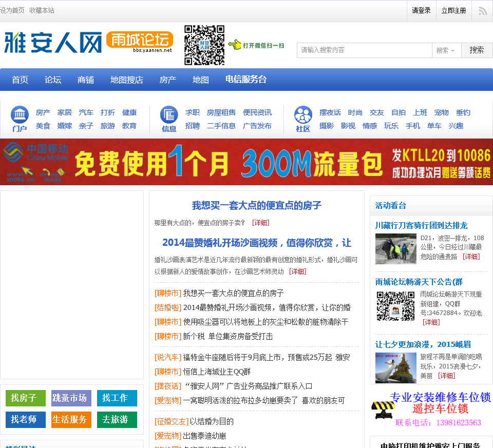Open post 恒信上海城业主QQ群
Screen dimensions: 493x448
click(217, 372)
